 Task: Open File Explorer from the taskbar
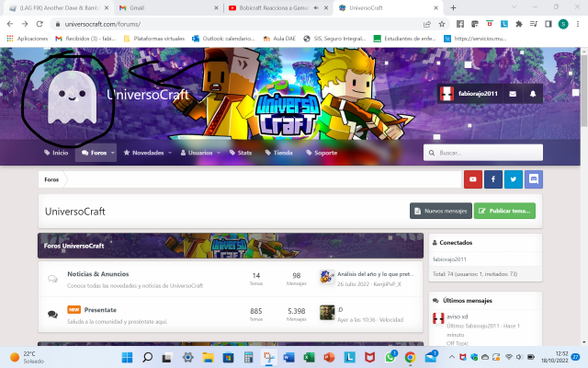[x=209, y=357]
